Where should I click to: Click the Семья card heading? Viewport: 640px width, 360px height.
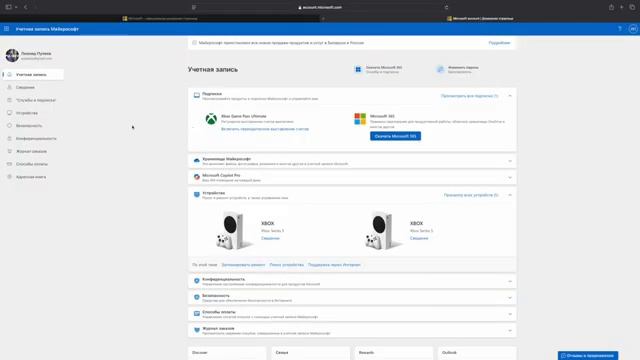pyautogui.click(x=282, y=352)
